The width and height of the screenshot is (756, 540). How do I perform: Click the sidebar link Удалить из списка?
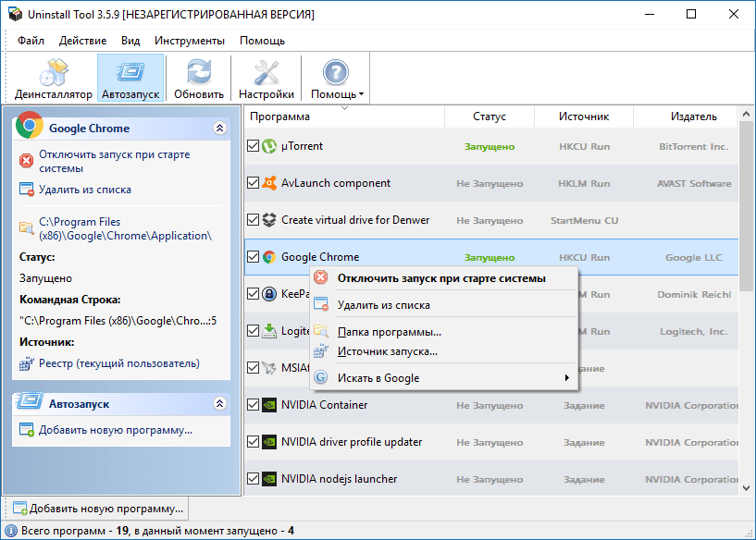(85, 190)
